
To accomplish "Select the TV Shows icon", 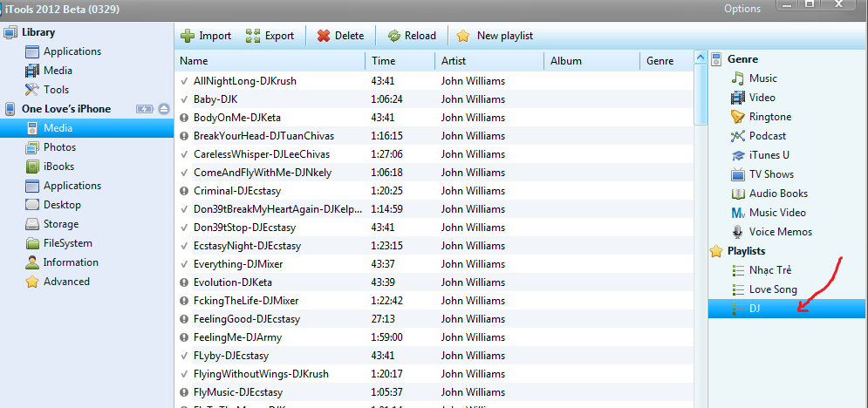I will click(x=737, y=174).
